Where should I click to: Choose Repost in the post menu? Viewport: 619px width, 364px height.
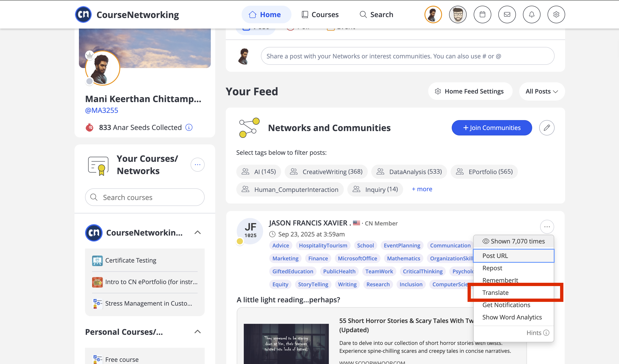pyautogui.click(x=513, y=268)
